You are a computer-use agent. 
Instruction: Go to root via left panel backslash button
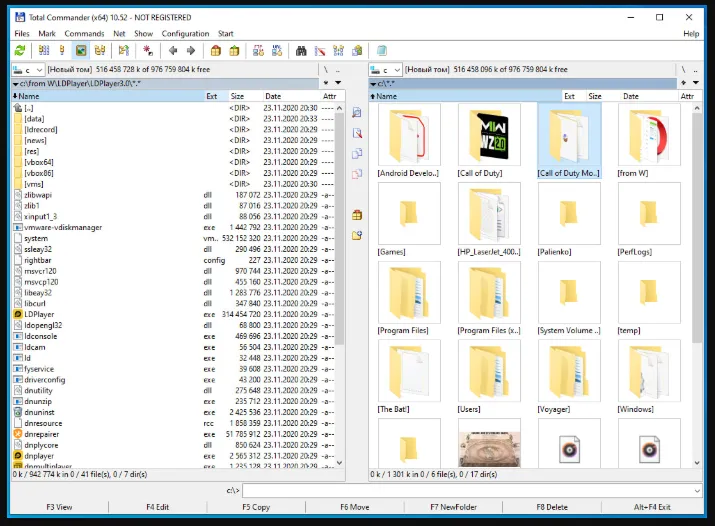pos(326,70)
